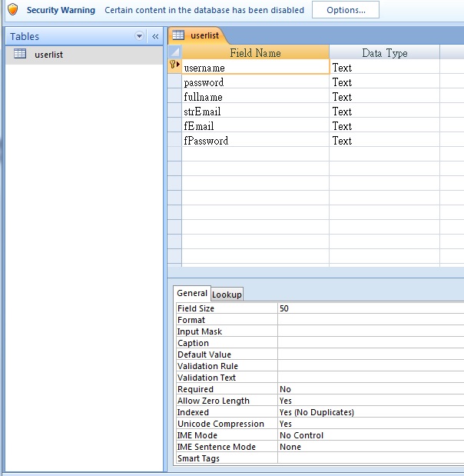Click the Field Name column header

pyautogui.click(x=255, y=53)
